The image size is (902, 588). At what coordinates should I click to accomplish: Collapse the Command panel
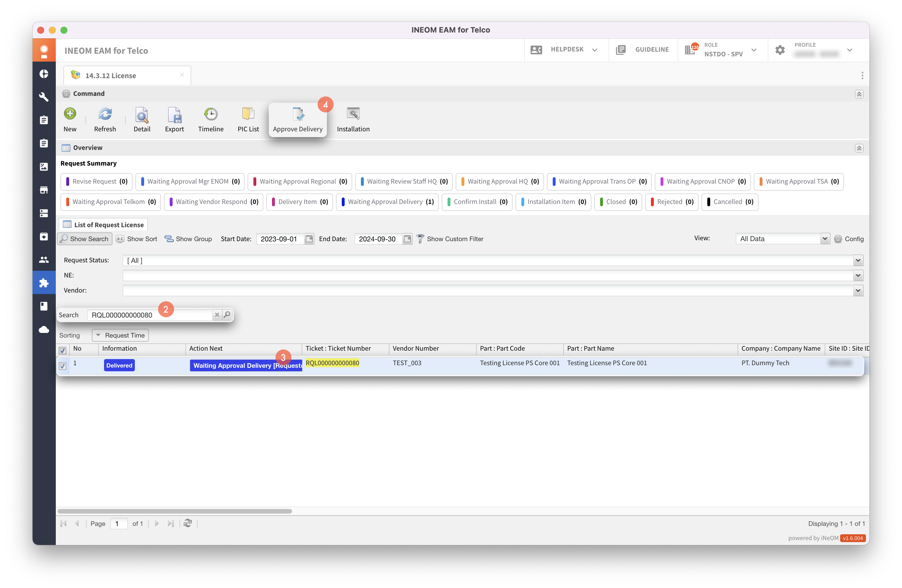(x=859, y=94)
